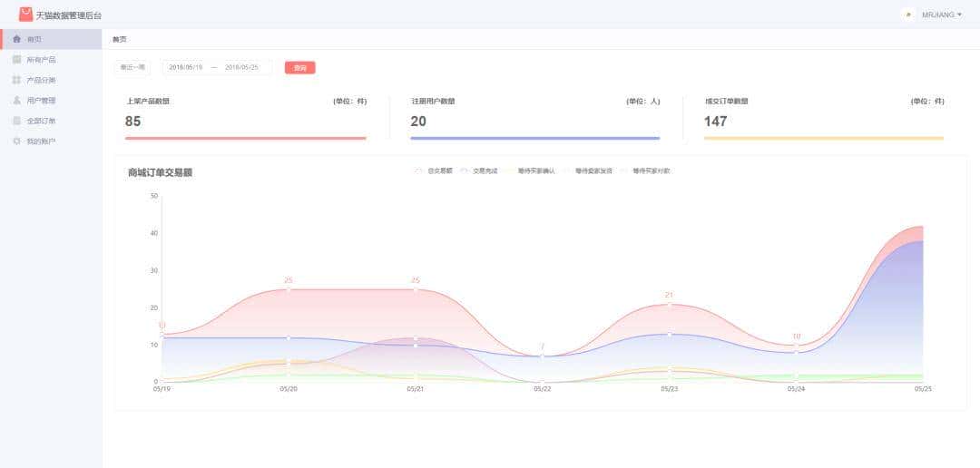Toggle the 等待买家确认 legend series

point(530,171)
